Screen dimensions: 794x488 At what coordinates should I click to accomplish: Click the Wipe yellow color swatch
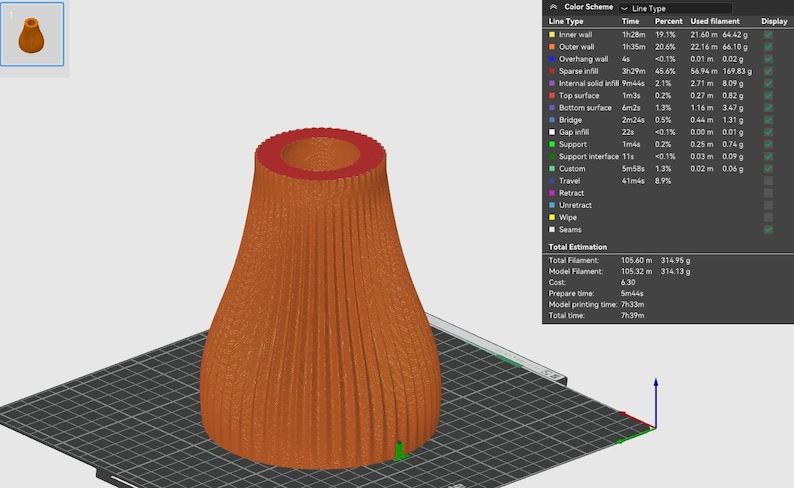pyautogui.click(x=552, y=217)
